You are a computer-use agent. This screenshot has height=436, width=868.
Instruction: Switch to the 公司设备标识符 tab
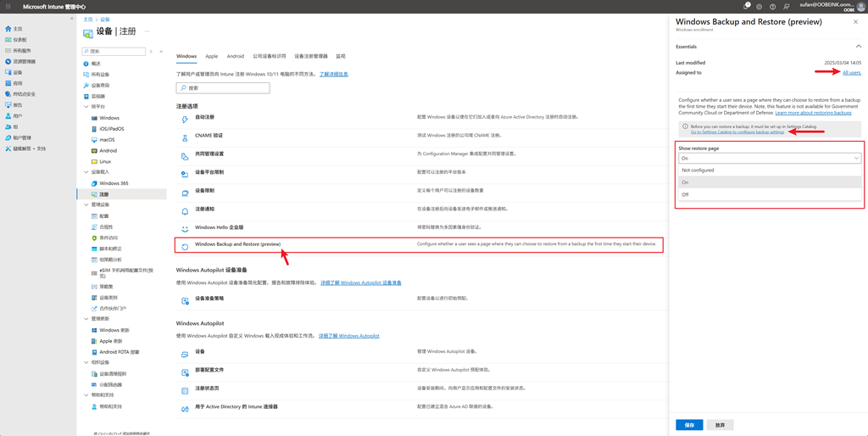pos(270,57)
